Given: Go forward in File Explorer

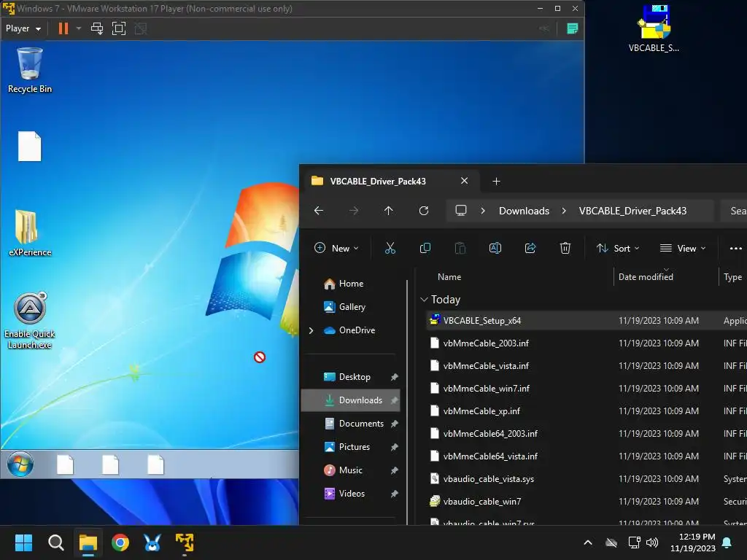Looking at the screenshot, I should [x=354, y=211].
